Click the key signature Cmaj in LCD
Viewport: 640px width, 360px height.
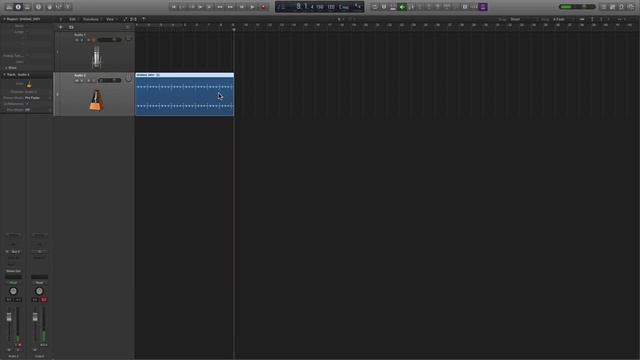click(343, 7)
